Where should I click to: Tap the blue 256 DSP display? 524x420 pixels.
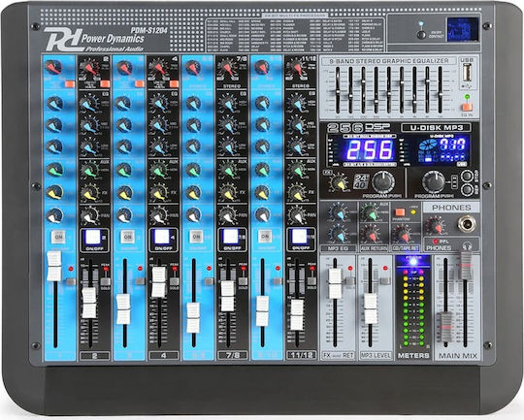(370, 149)
